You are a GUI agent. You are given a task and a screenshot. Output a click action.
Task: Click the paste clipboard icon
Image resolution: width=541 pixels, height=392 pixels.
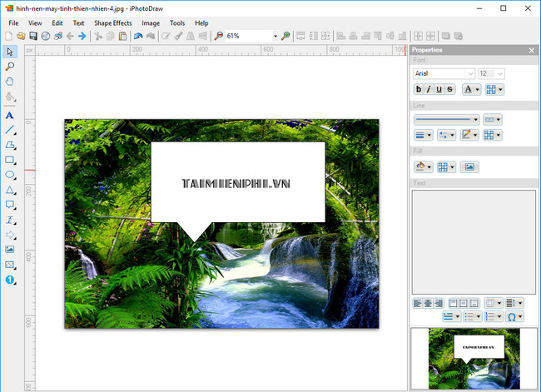[x=122, y=36]
